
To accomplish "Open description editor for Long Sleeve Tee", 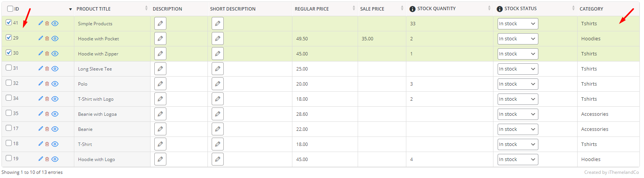I will pos(160,69).
